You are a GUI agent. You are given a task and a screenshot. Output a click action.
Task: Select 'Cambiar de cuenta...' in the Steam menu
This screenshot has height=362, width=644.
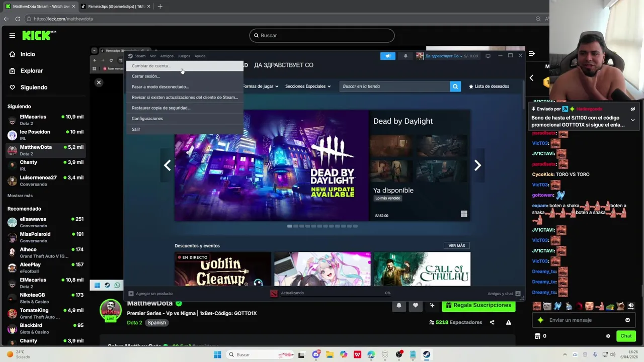pos(184,66)
